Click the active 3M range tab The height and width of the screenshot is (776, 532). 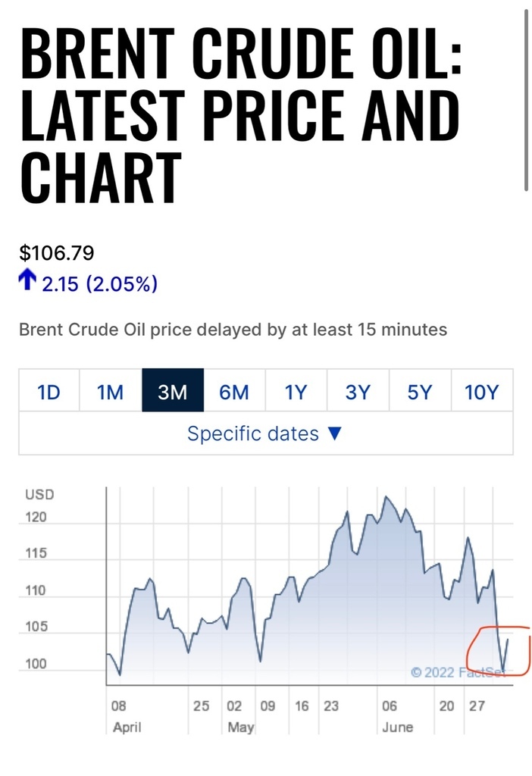tap(173, 392)
